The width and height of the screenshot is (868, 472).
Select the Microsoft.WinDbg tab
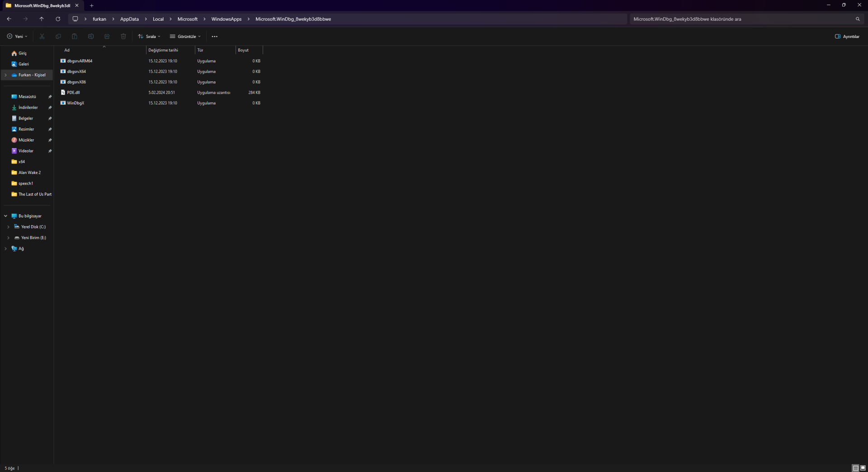tap(42, 5)
